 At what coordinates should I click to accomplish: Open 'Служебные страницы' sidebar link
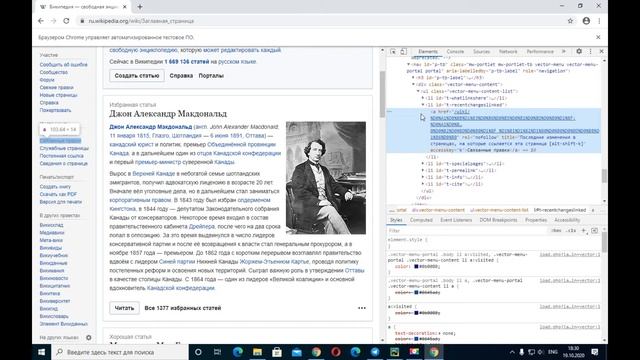64,148
